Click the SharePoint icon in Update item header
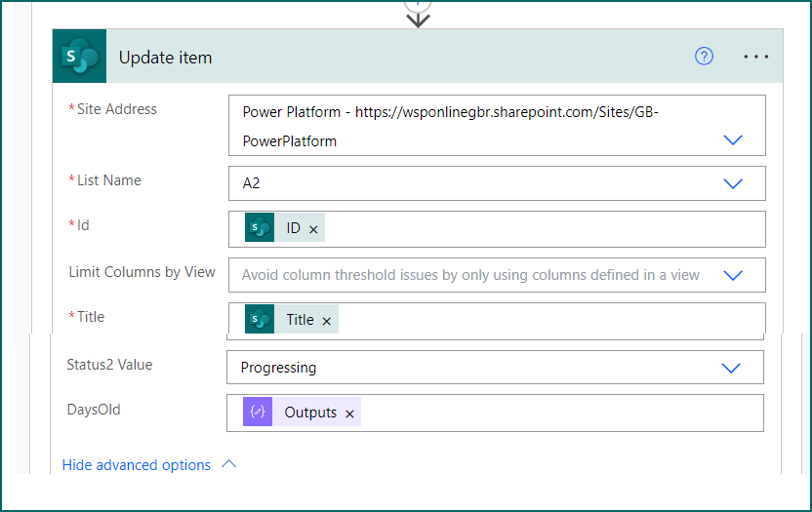The width and height of the screenshot is (812, 512). tap(79, 56)
